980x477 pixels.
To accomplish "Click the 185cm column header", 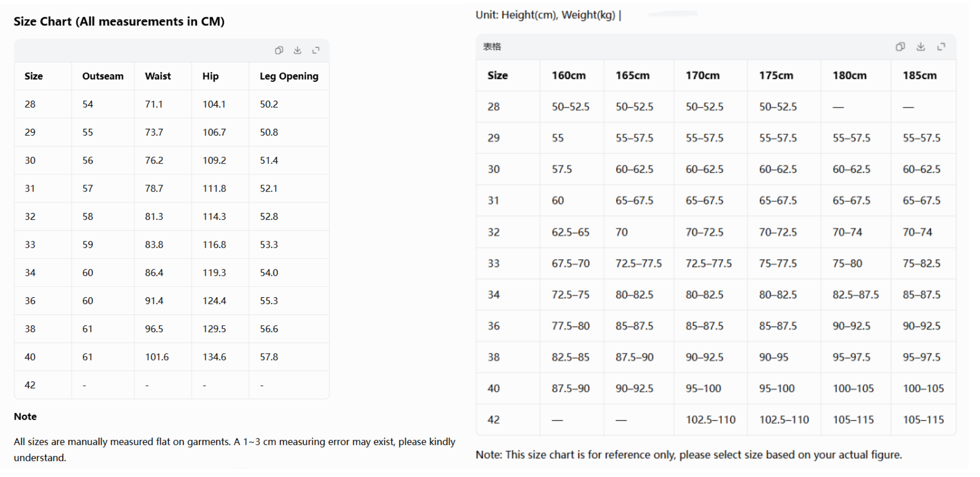I will point(920,75).
